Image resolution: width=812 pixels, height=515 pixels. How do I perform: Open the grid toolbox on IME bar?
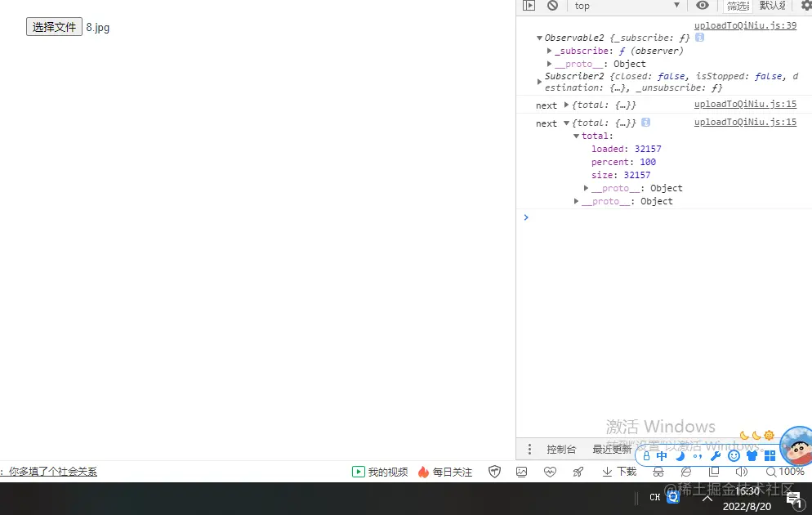(770, 456)
